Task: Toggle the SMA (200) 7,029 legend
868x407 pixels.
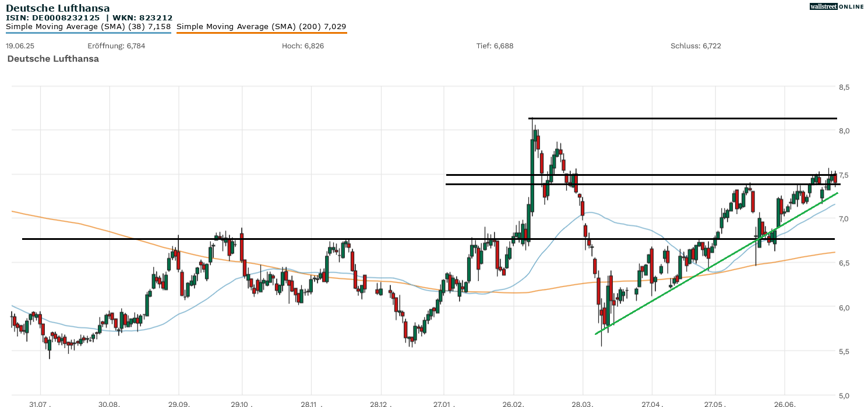Action: (x=261, y=27)
